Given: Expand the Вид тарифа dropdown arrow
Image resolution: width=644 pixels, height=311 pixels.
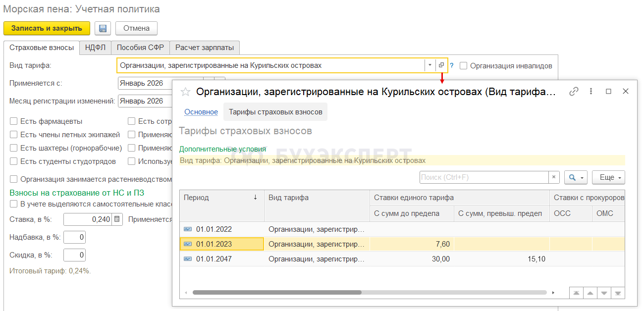Looking at the screenshot, I should pyautogui.click(x=429, y=65).
